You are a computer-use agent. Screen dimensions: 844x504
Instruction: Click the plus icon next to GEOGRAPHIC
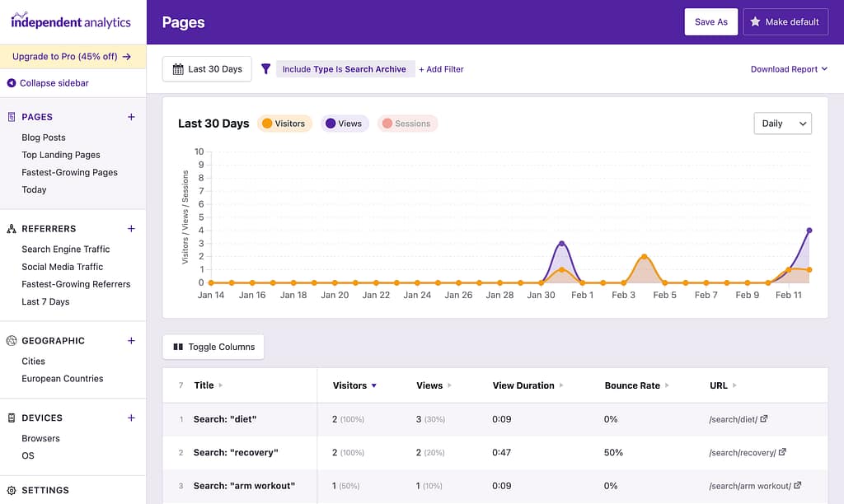130,340
